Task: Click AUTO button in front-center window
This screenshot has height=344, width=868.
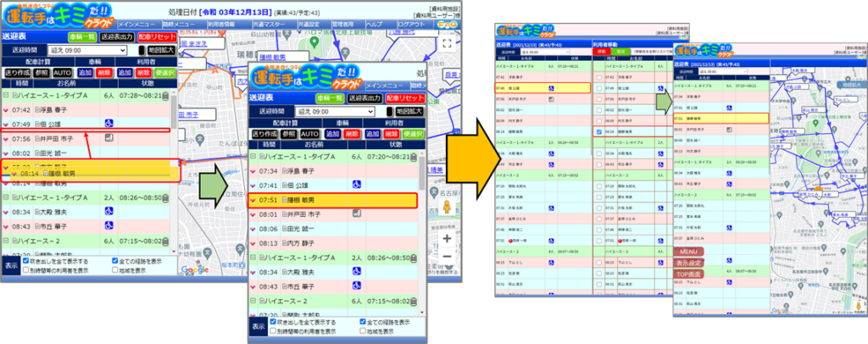Action: click(310, 133)
